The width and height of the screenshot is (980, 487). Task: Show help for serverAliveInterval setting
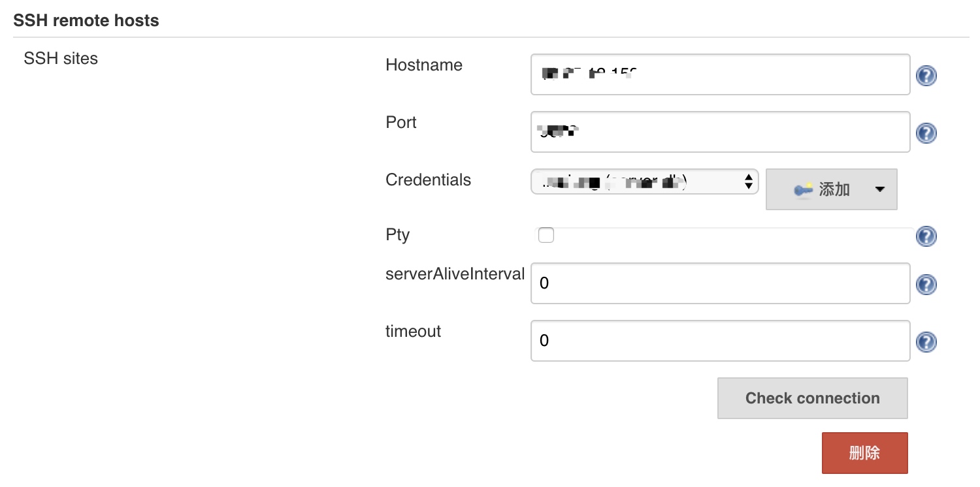pos(926,285)
